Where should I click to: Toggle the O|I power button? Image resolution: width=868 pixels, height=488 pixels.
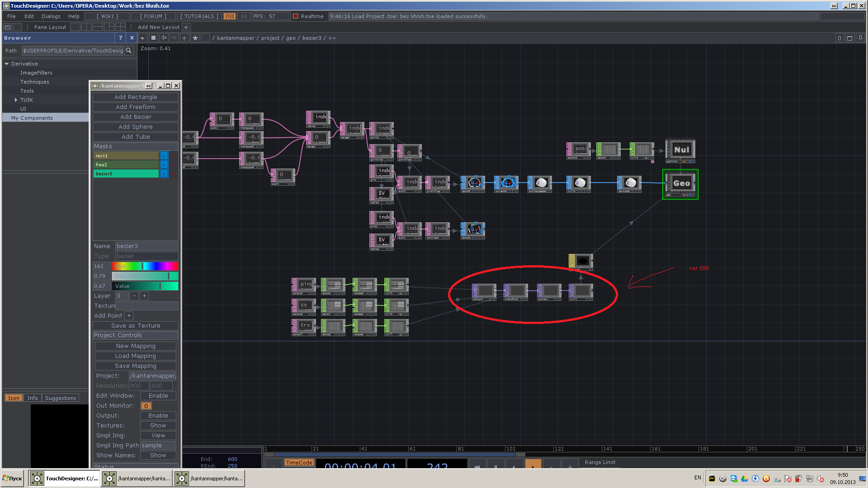230,16
